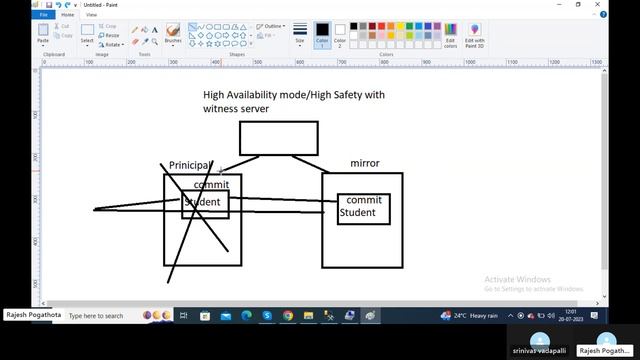Image resolution: width=640 pixels, height=360 pixels.
Task: Click the Undo arrow
Action: click(x=58, y=5)
